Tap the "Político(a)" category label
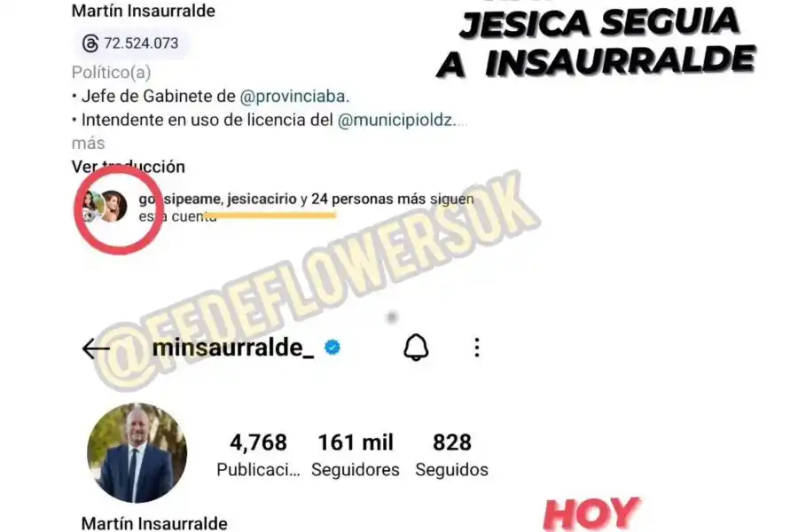798x532 pixels. click(x=111, y=73)
